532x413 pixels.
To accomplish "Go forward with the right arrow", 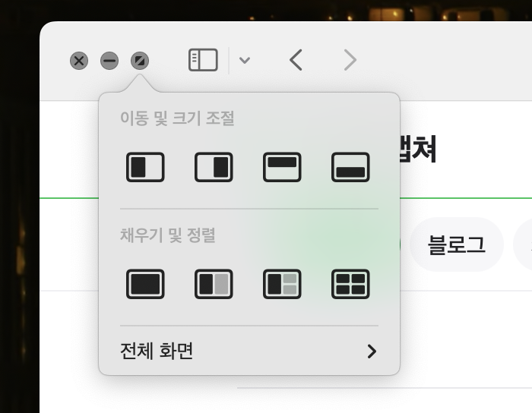I will click(x=350, y=60).
